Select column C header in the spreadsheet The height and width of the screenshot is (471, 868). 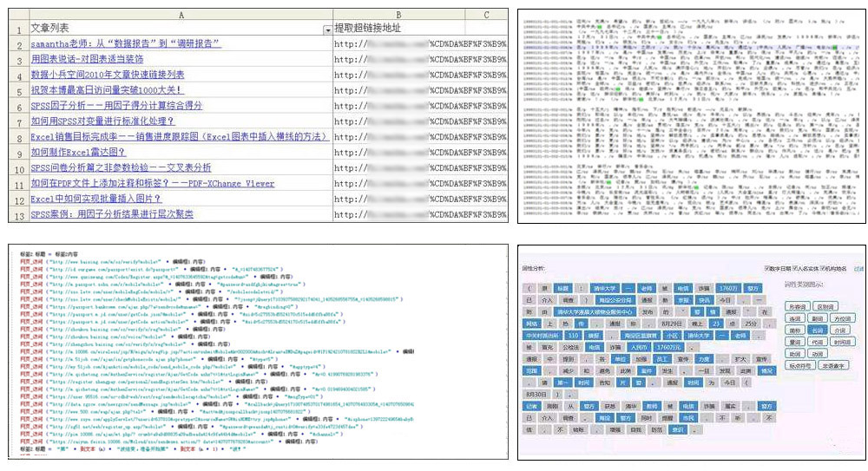click(x=486, y=15)
